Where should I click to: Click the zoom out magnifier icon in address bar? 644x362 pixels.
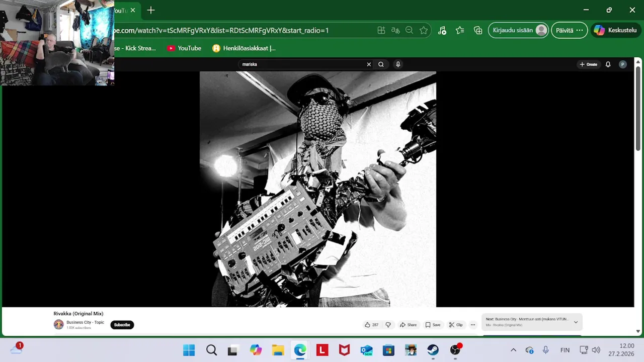coord(410,30)
